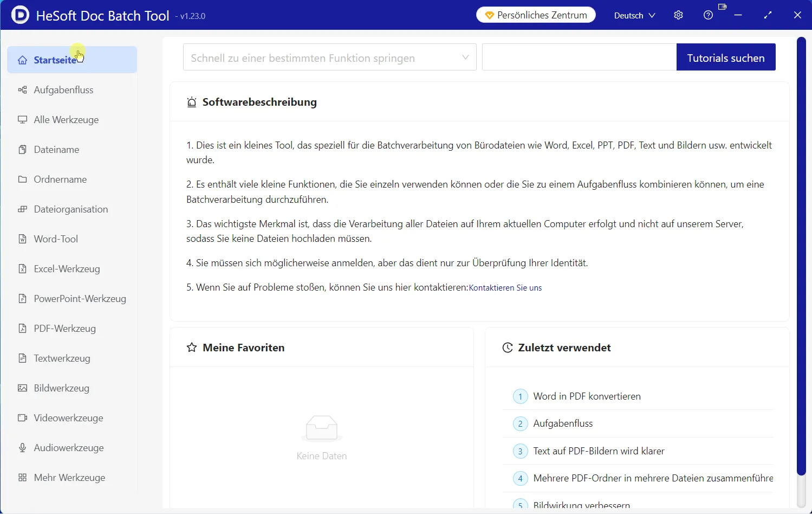Click the Mehr Werkzeuge grid icon
The width and height of the screenshot is (812, 514).
point(22,478)
